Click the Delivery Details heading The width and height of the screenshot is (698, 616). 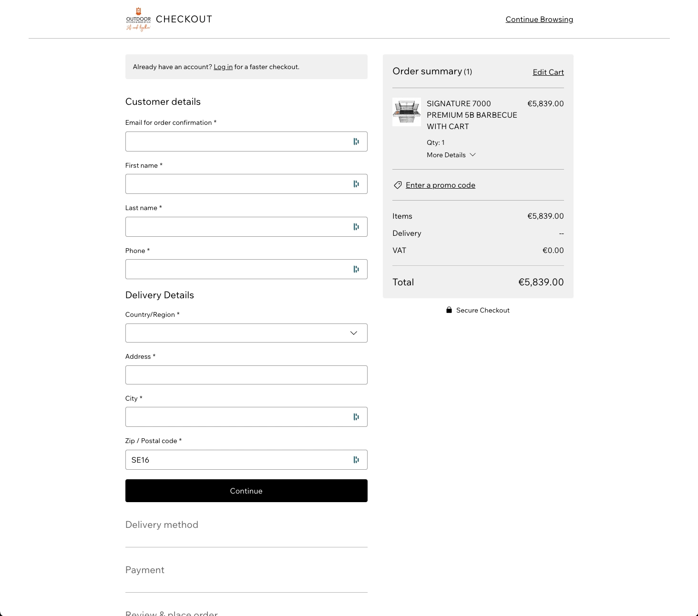(160, 295)
